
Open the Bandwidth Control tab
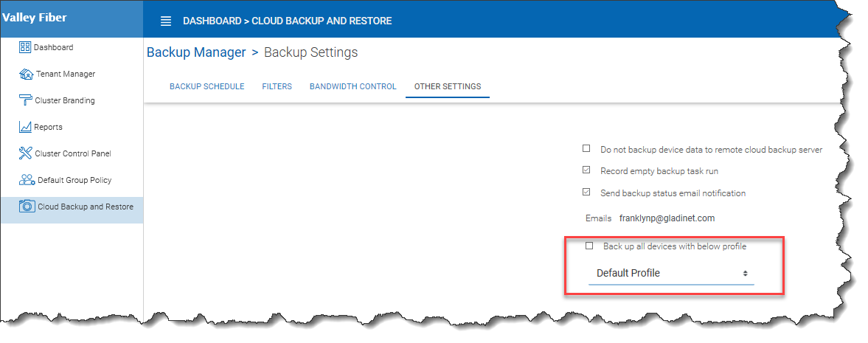tap(353, 86)
